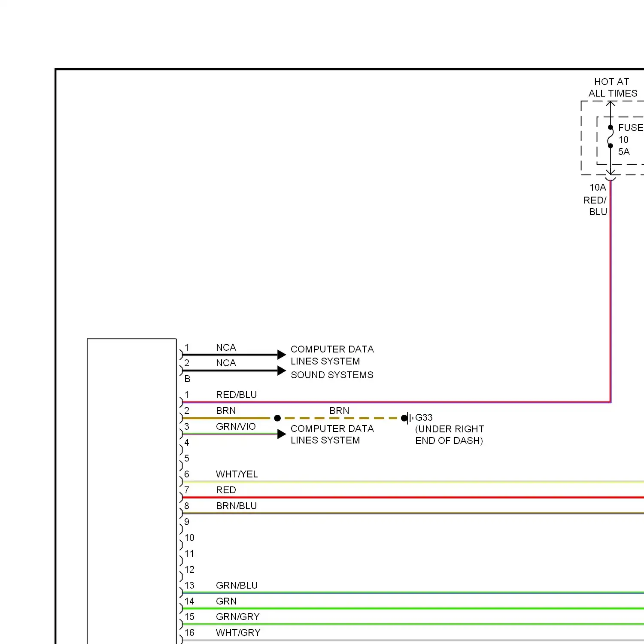Click the fuse symbol inside the dashed box
The image size is (644, 644).
pos(610,137)
